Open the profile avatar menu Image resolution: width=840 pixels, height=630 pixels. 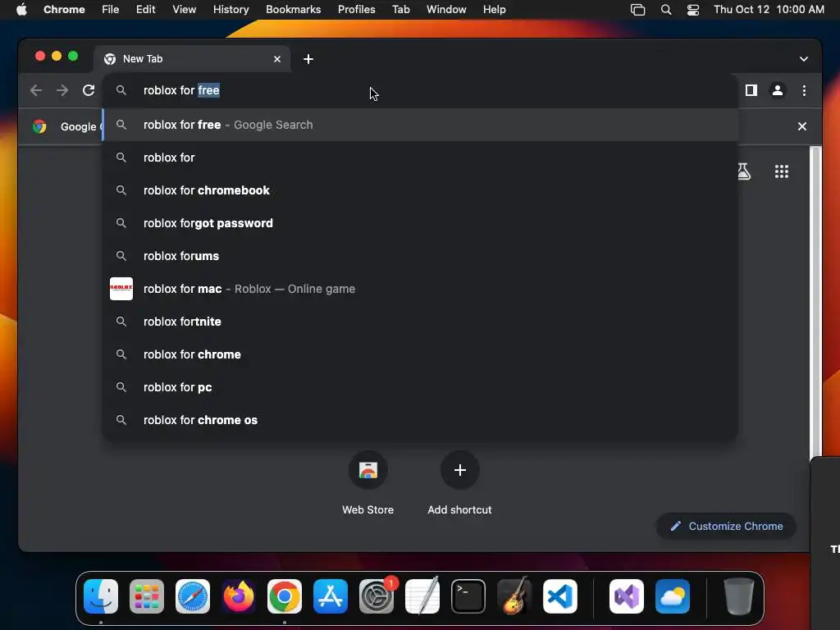click(778, 90)
